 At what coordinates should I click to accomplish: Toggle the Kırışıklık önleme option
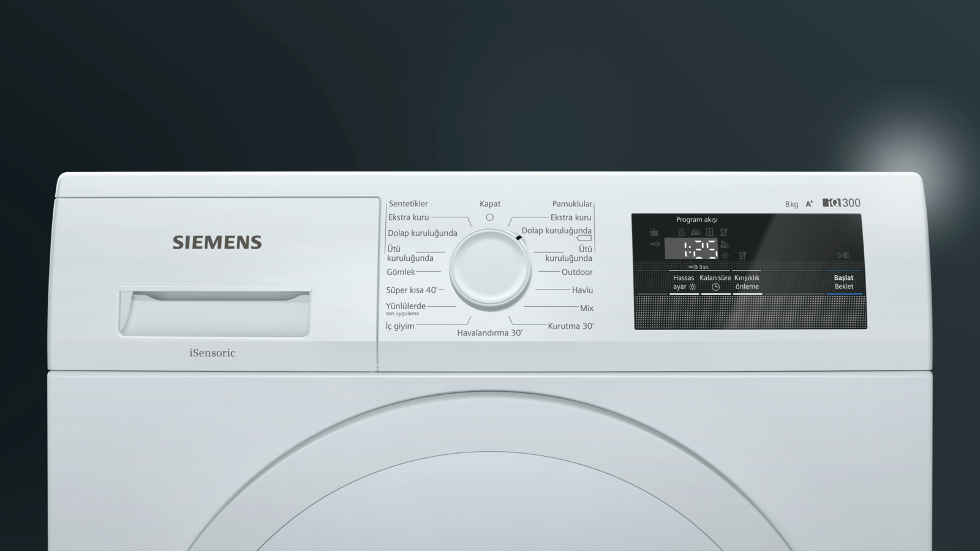747,282
